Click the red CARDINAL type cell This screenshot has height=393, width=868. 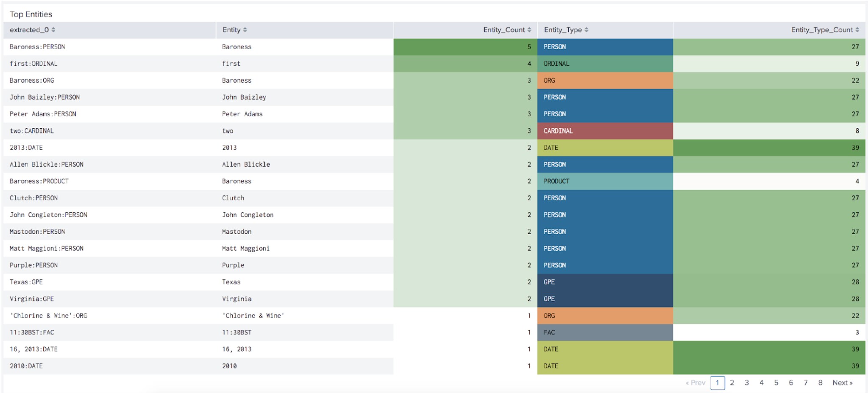[x=605, y=131]
